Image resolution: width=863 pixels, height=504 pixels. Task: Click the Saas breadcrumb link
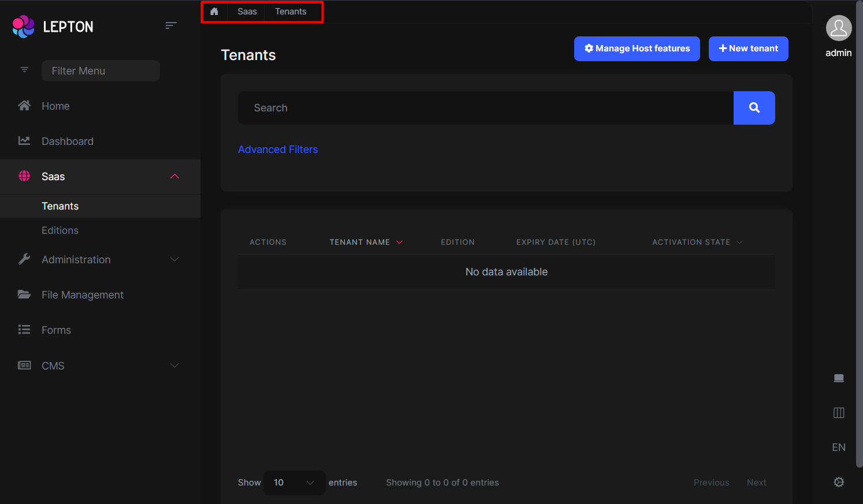pyautogui.click(x=247, y=12)
